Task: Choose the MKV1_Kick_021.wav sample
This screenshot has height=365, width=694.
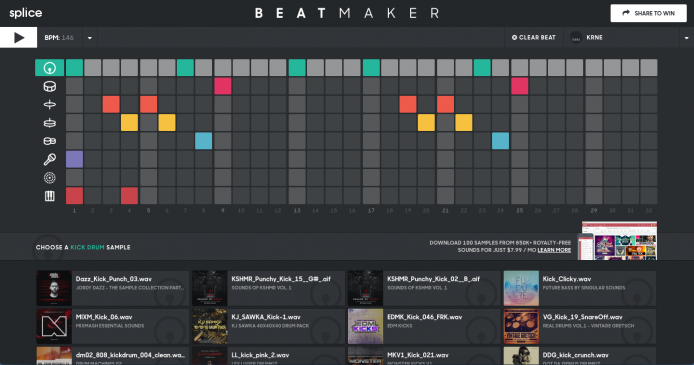Action: tap(424, 356)
